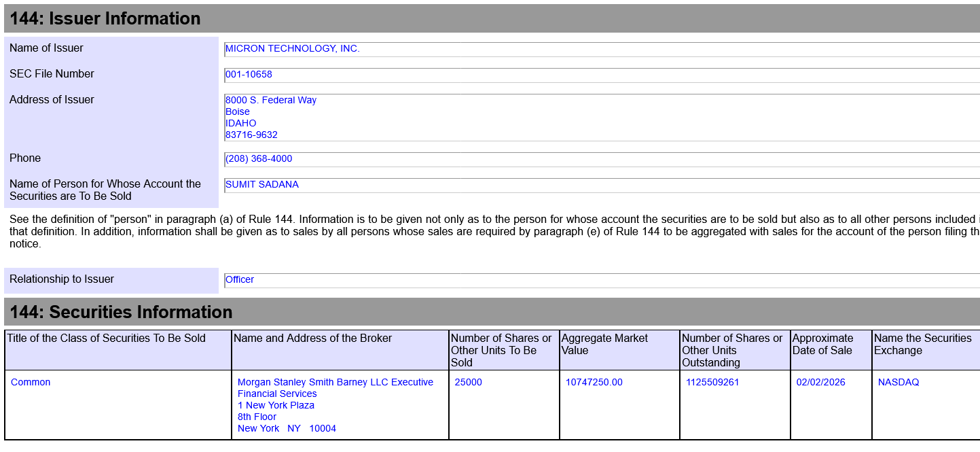The width and height of the screenshot is (980, 452).
Task: Click the SUMIT SADANA name field
Action: point(602,185)
